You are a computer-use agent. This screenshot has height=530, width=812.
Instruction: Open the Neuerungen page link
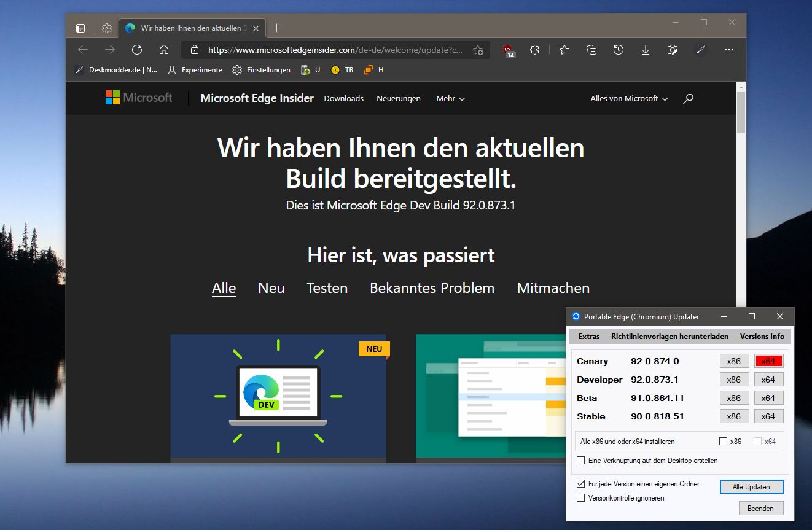[x=399, y=98]
